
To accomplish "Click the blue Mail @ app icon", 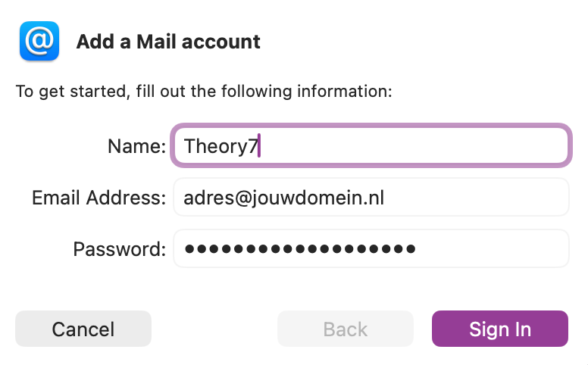I will (39, 41).
